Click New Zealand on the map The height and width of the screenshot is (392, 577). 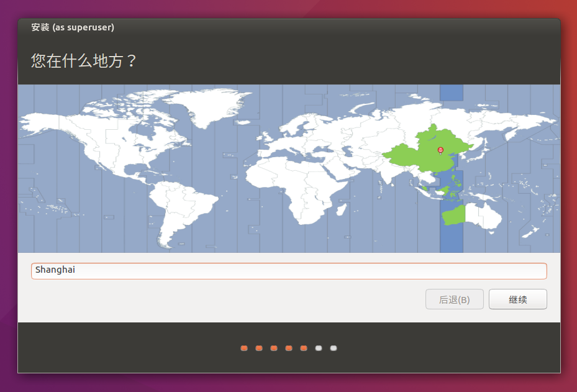click(x=530, y=232)
